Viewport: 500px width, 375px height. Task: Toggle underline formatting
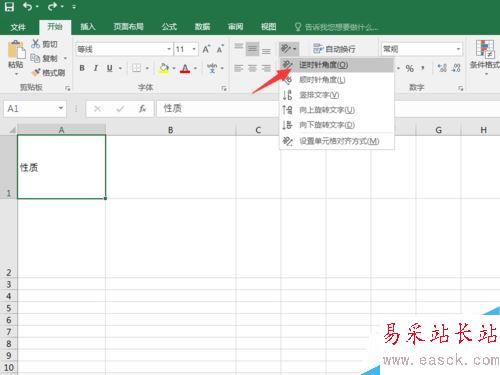(x=110, y=68)
